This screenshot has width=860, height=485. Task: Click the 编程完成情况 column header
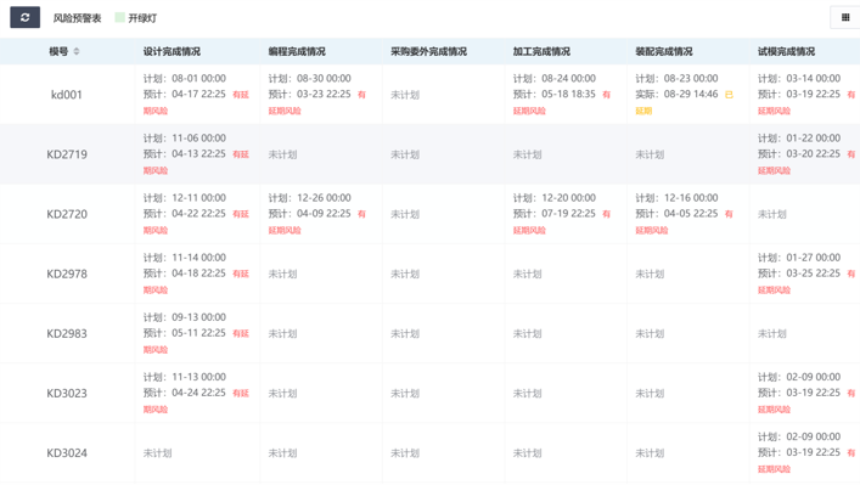point(297,52)
